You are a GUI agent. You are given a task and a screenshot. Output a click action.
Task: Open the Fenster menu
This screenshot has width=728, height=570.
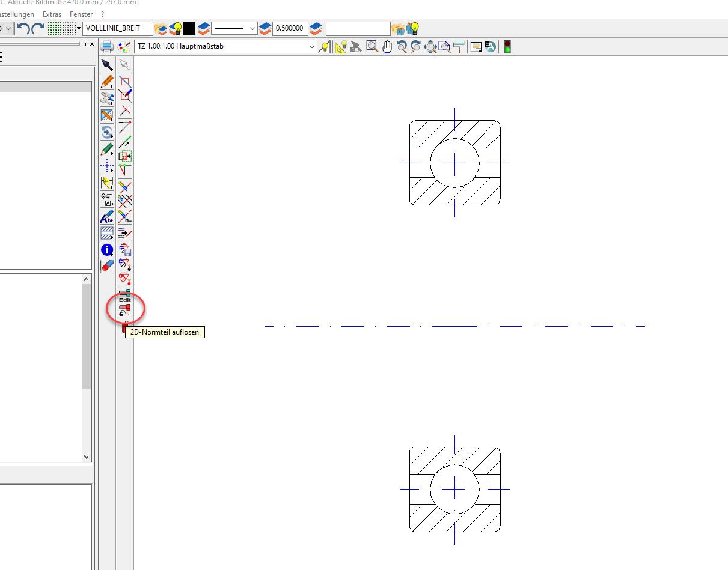click(x=81, y=14)
